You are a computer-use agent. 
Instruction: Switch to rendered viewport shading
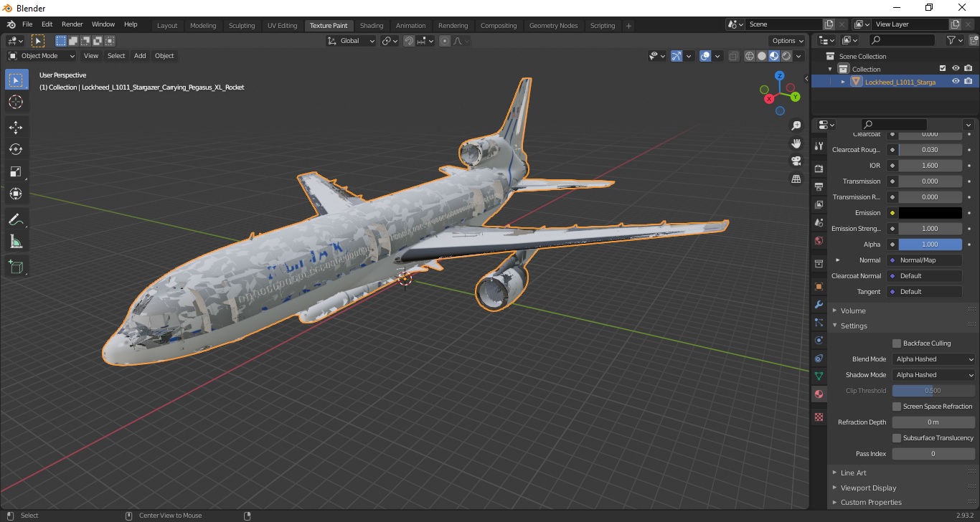coord(786,56)
